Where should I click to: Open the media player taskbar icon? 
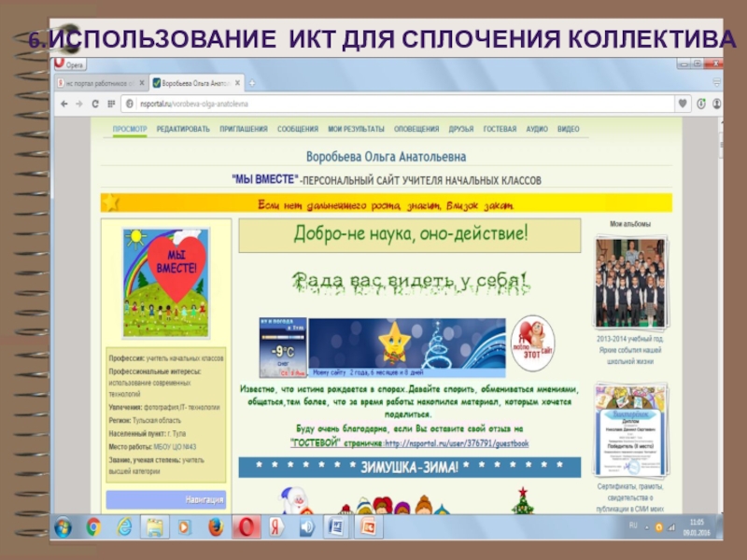tap(185, 527)
